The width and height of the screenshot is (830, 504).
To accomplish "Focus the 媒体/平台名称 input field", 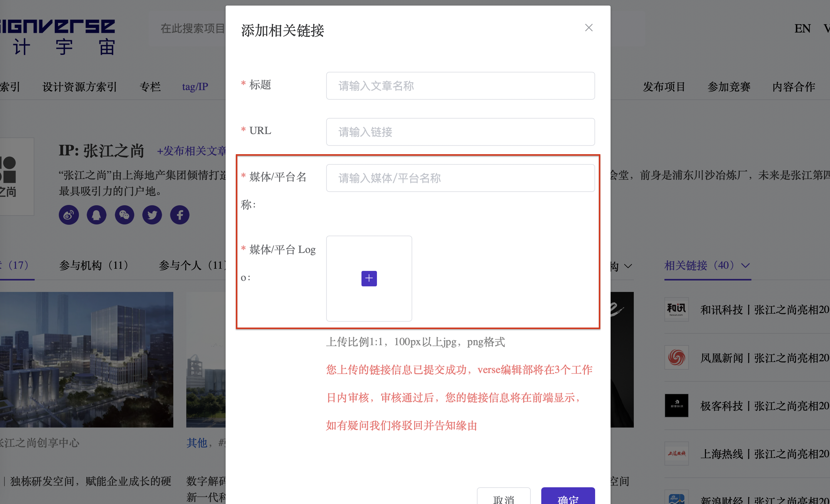I will 460,178.
